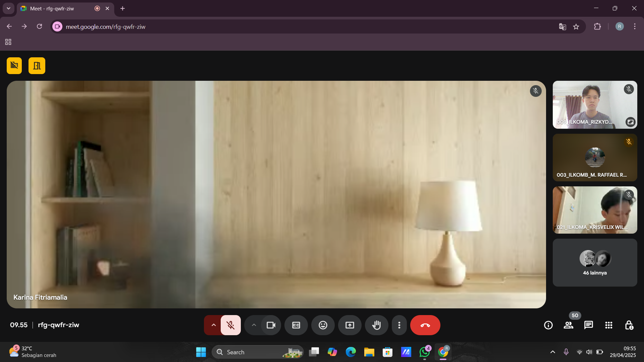
Task: Send a reaction with emoji button
Action: click(323, 325)
